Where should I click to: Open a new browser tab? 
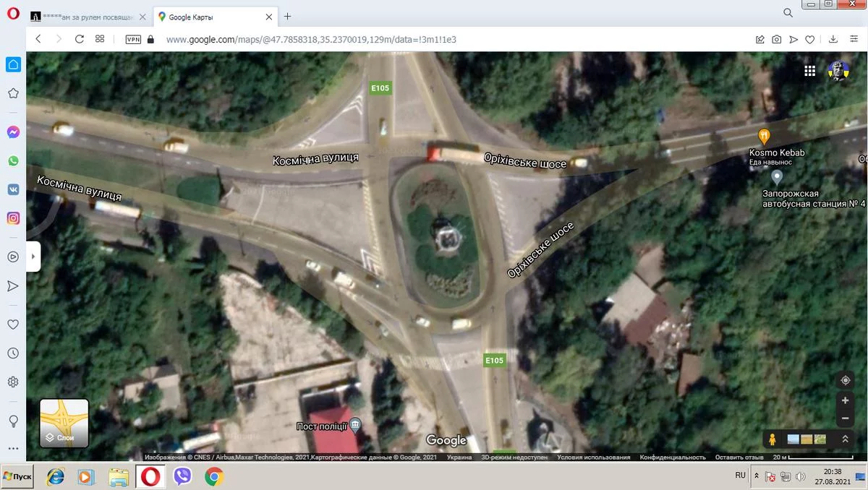click(287, 16)
